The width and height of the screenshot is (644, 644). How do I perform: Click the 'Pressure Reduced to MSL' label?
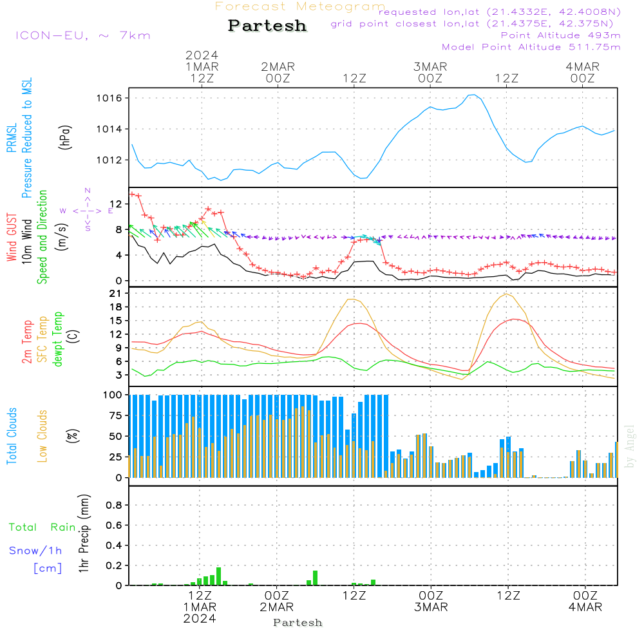coord(26,138)
